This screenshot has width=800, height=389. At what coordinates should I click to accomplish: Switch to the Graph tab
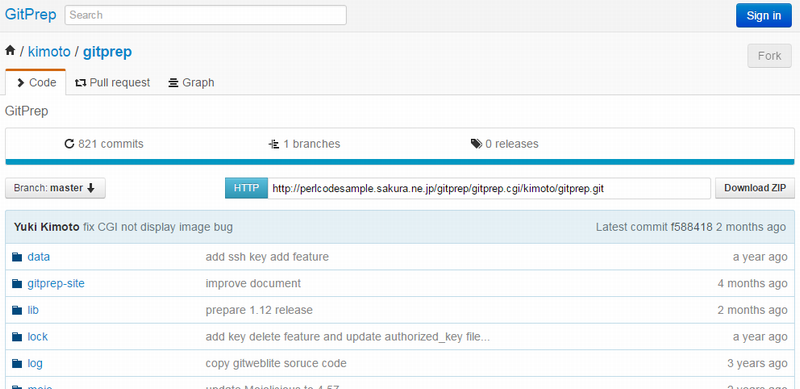point(191,83)
